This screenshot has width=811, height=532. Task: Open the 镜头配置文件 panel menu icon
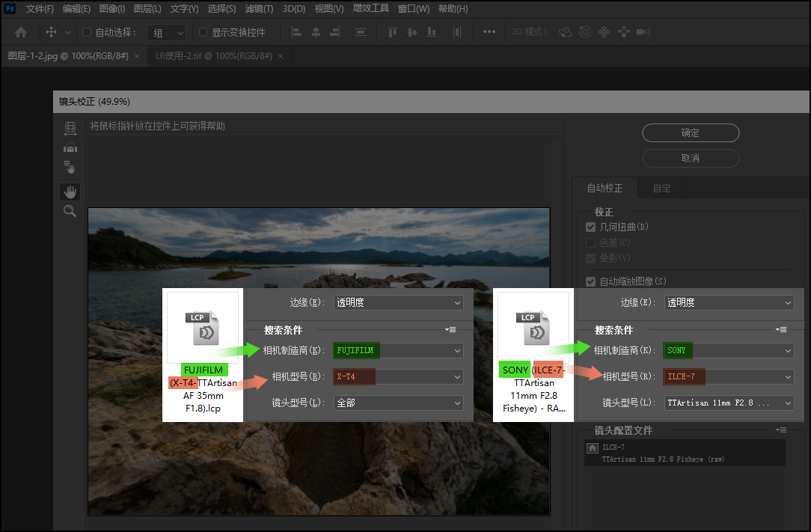tap(782, 430)
